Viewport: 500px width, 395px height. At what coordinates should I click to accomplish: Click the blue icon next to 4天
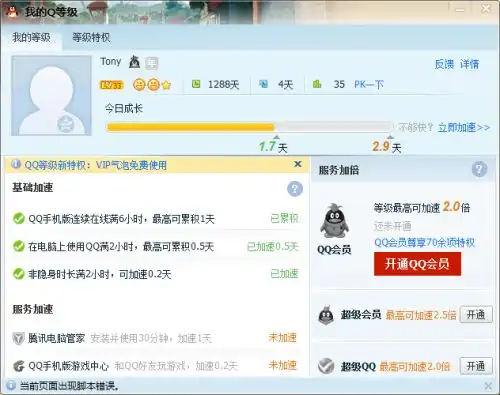pos(264,84)
